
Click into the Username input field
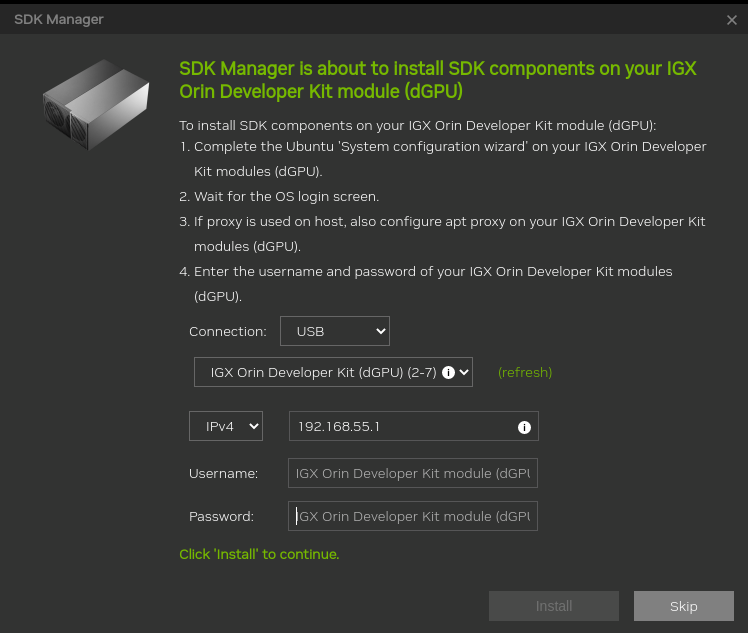pos(413,473)
